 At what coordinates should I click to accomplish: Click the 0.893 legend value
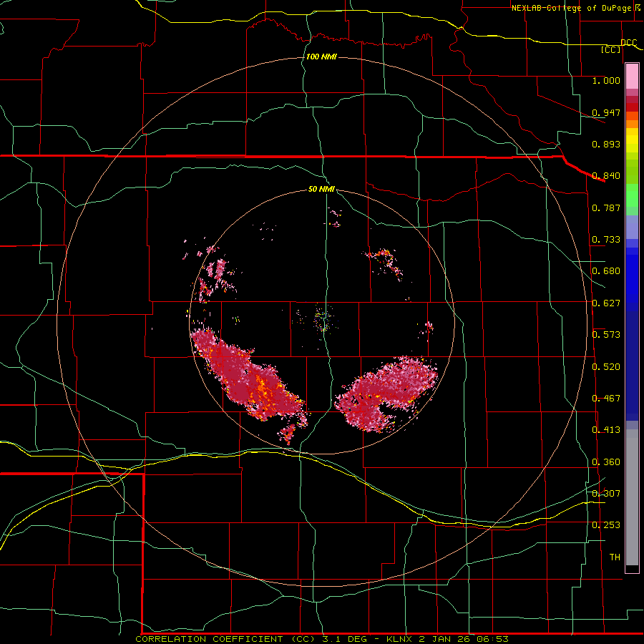click(606, 144)
